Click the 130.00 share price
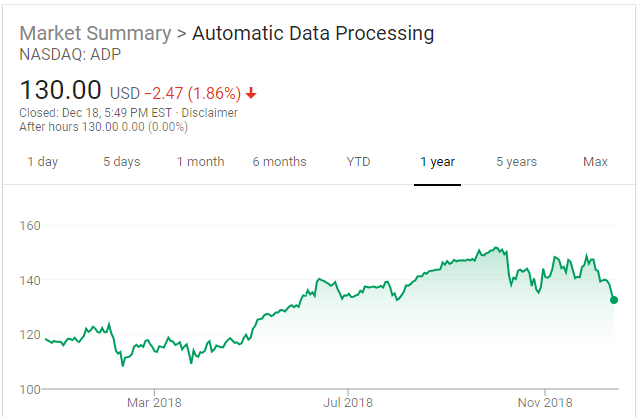This screenshot has width=642, height=417. [61, 91]
